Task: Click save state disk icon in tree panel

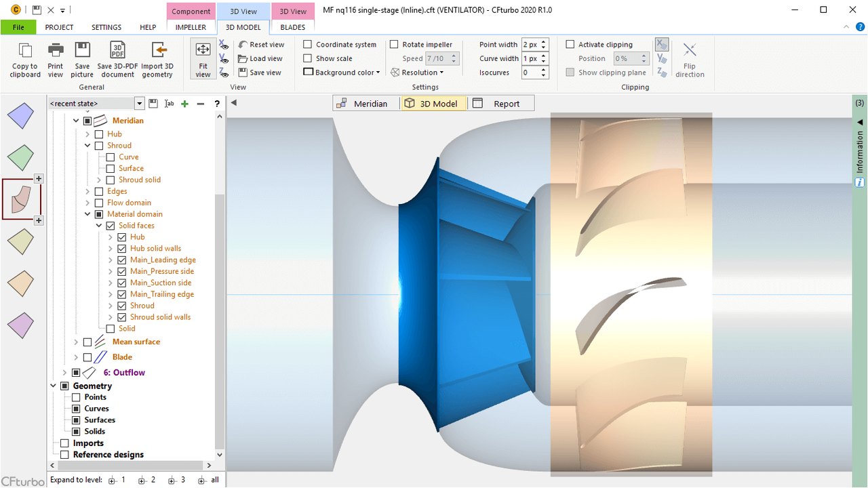Action: pyautogui.click(x=153, y=104)
